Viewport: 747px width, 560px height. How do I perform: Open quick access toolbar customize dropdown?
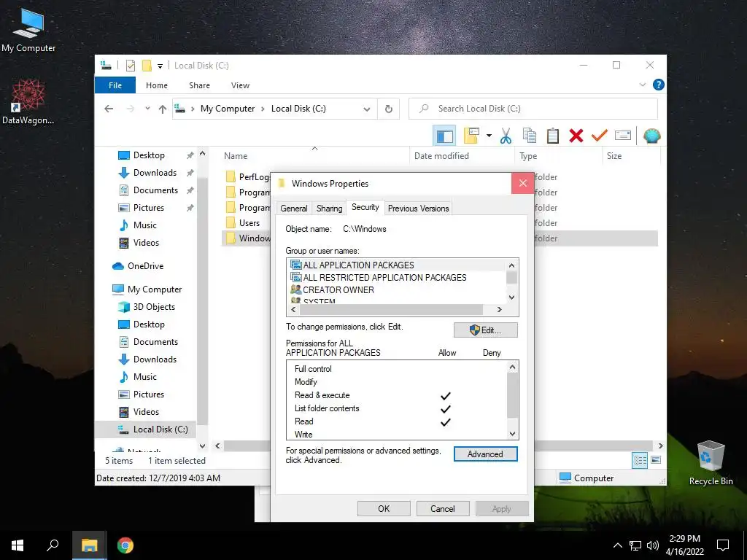[160, 66]
